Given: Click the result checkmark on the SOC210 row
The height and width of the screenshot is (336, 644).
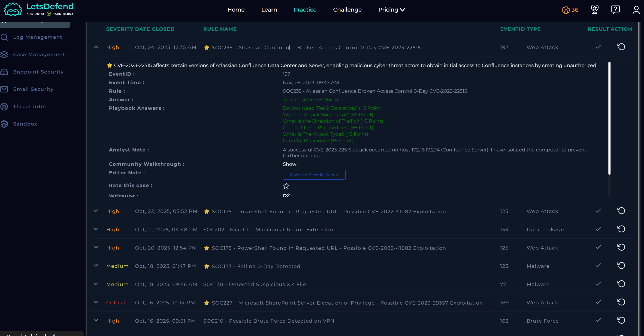Looking at the screenshot, I should click(x=598, y=321).
